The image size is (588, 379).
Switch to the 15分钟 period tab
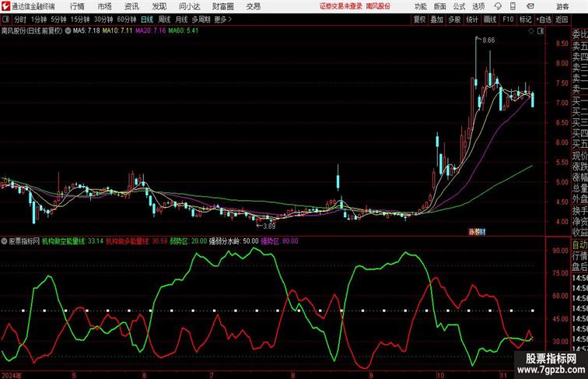pyautogui.click(x=80, y=19)
